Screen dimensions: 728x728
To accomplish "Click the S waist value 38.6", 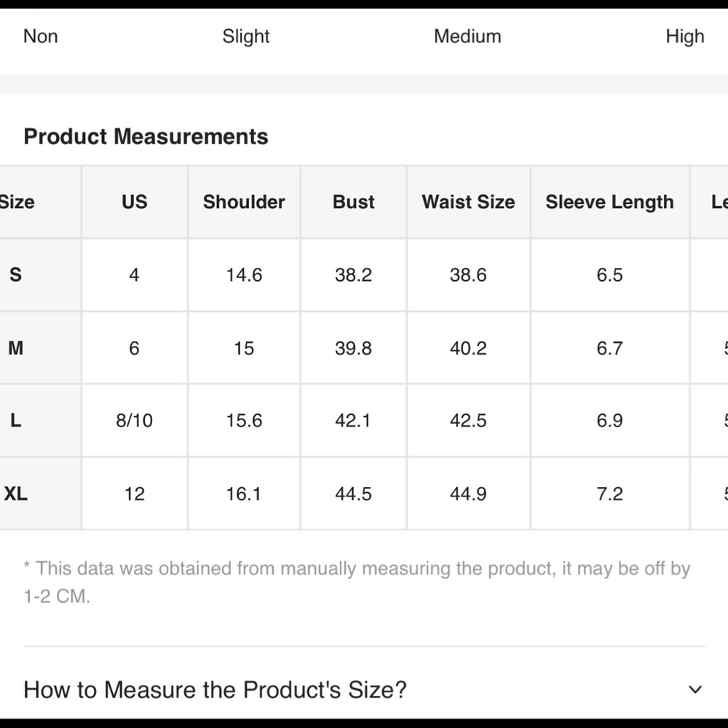I will coord(468,274).
